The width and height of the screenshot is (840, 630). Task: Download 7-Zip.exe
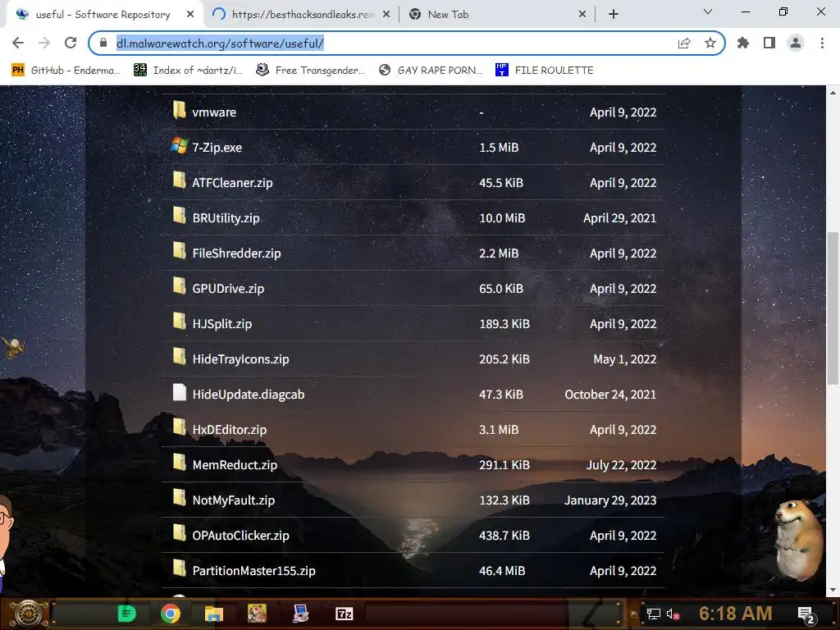pos(217,148)
